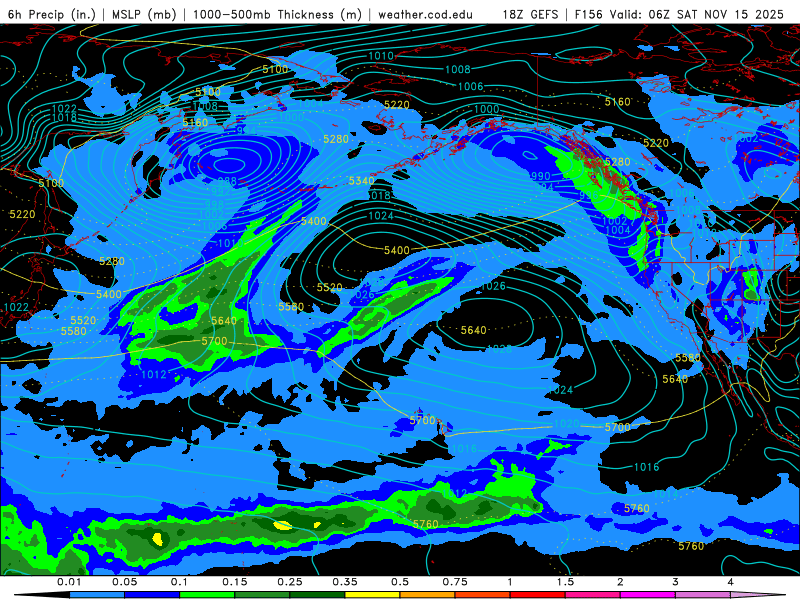The image size is (800, 600).
Task: Click the '1014' pressure contour label
Action: tap(665, 493)
